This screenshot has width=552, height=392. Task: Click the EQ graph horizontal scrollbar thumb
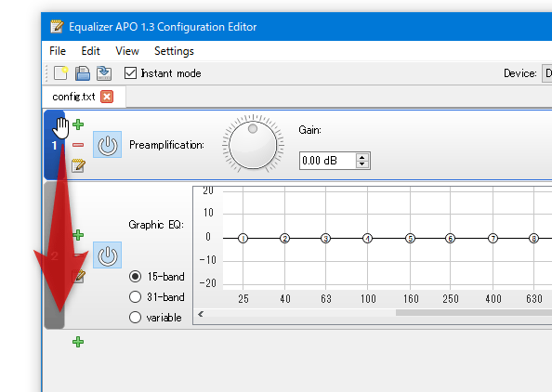click(474, 313)
